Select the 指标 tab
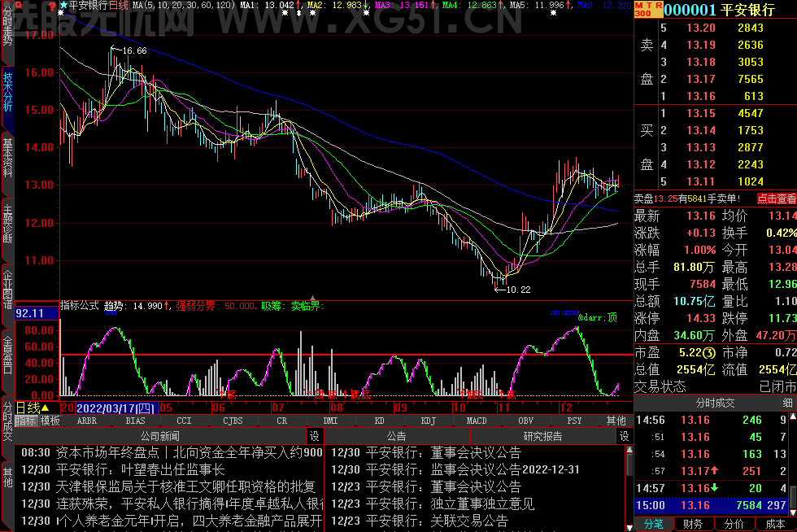The image size is (797, 532). [26, 421]
